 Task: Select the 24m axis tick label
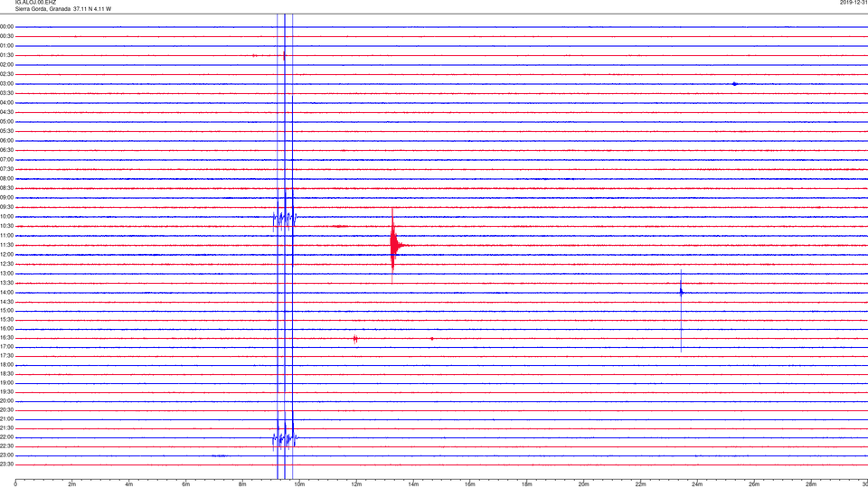(x=697, y=484)
